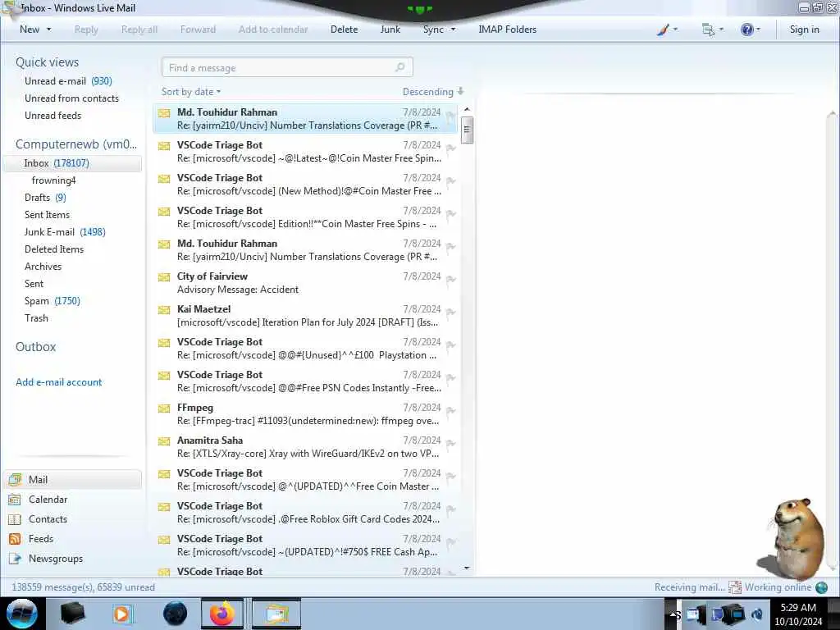The width and height of the screenshot is (840, 630).
Task: Click the Feeds RSS icon
Action: (x=15, y=539)
